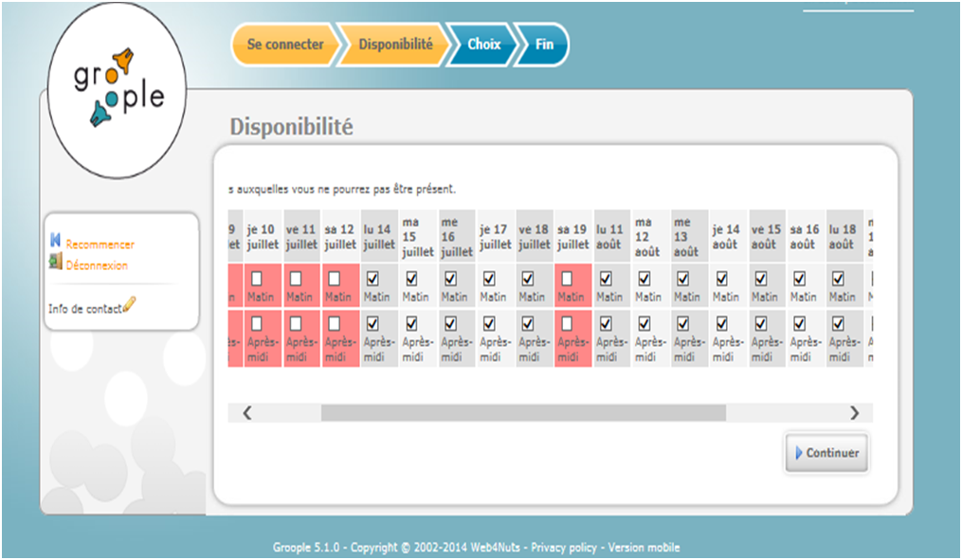962x560 pixels.
Task: Open the Privacy policy link
Action: coord(563,547)
